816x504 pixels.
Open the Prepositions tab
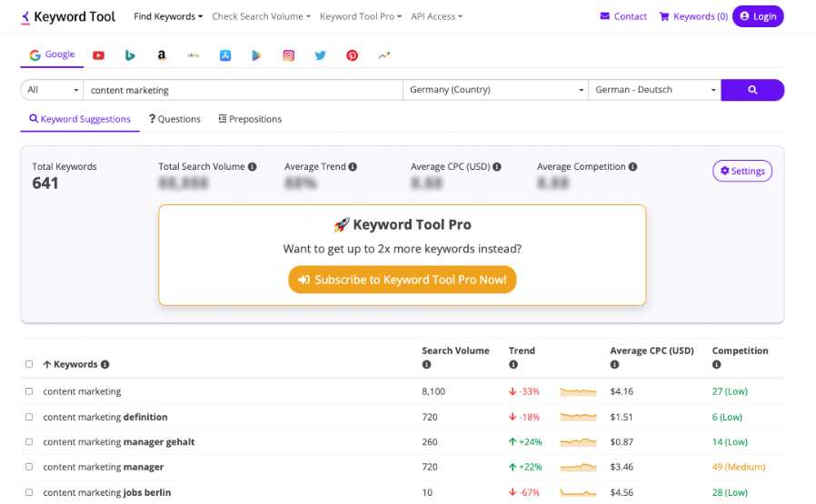(x=250, y=119)
